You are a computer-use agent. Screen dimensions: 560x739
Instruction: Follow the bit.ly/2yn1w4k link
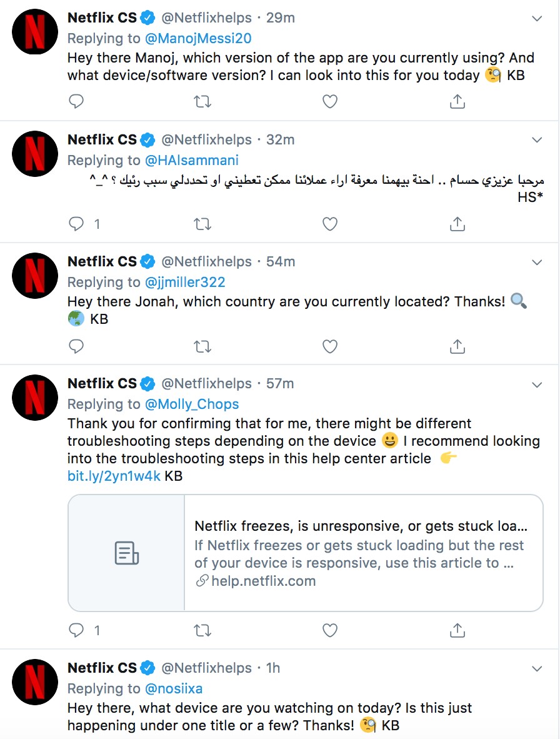pyautogui.click(x=114, y=476)
